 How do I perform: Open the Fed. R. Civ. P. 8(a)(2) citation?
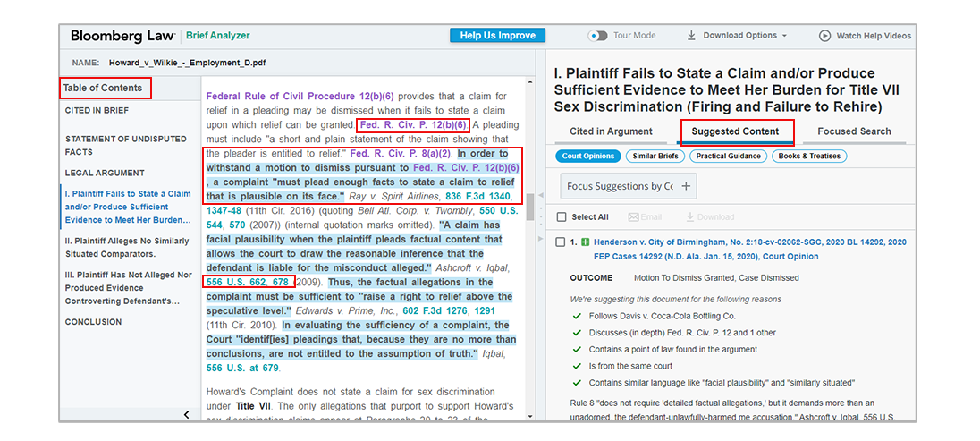[401, 153]
